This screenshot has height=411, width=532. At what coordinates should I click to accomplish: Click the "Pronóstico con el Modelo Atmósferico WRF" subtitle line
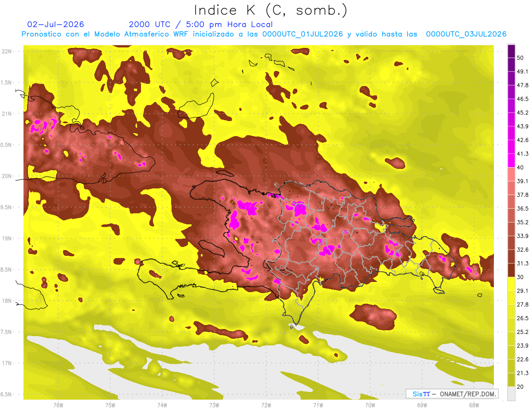(264, 34)
